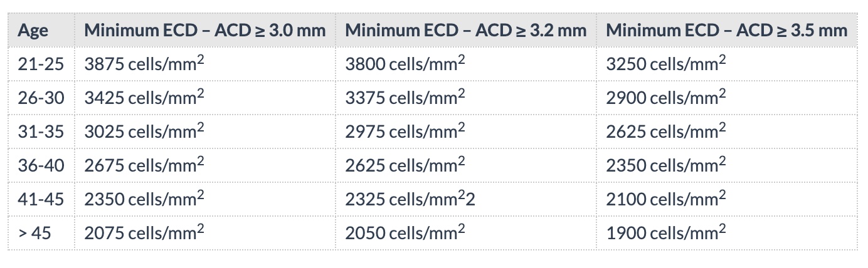
Task: Select the 3800 cells/mm² cell
Action: pyautogui.click(x=405, y=64)
